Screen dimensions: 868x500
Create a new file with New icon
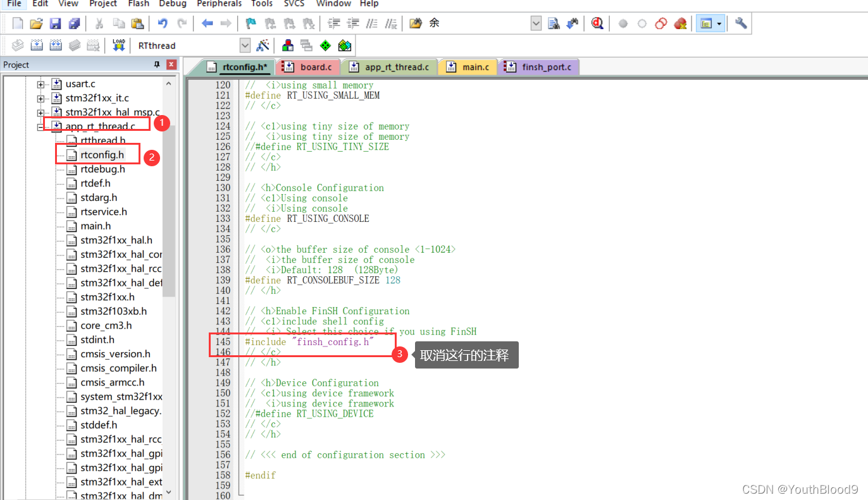click(18, 23)
